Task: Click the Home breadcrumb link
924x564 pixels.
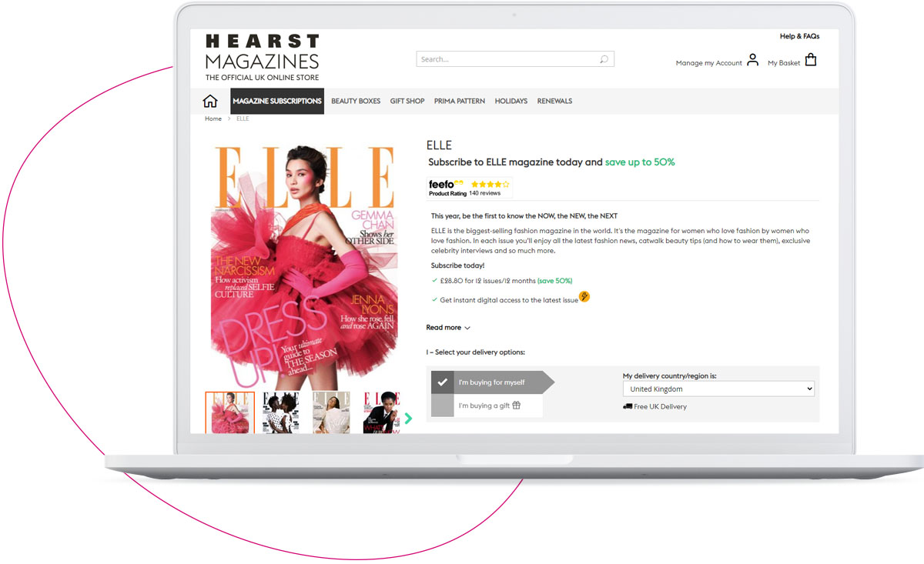Action: [x=213, y=118]
